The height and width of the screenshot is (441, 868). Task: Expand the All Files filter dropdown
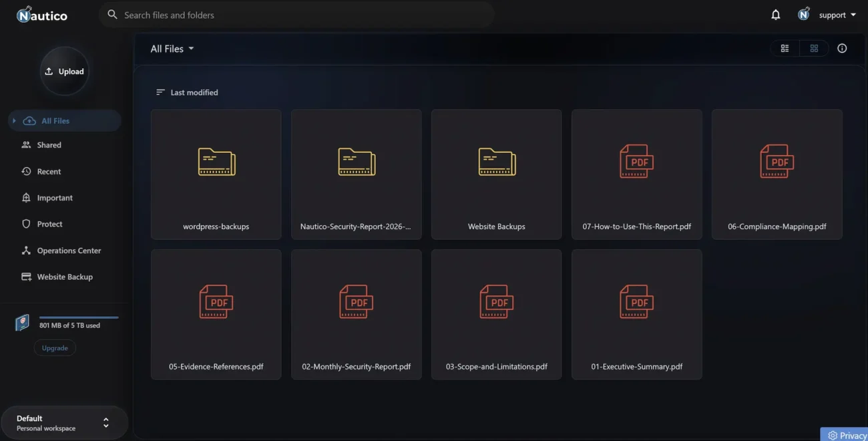coord(171,48)
